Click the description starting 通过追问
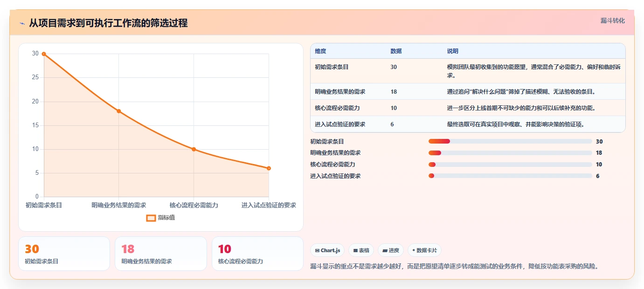 tap(521, 92)
